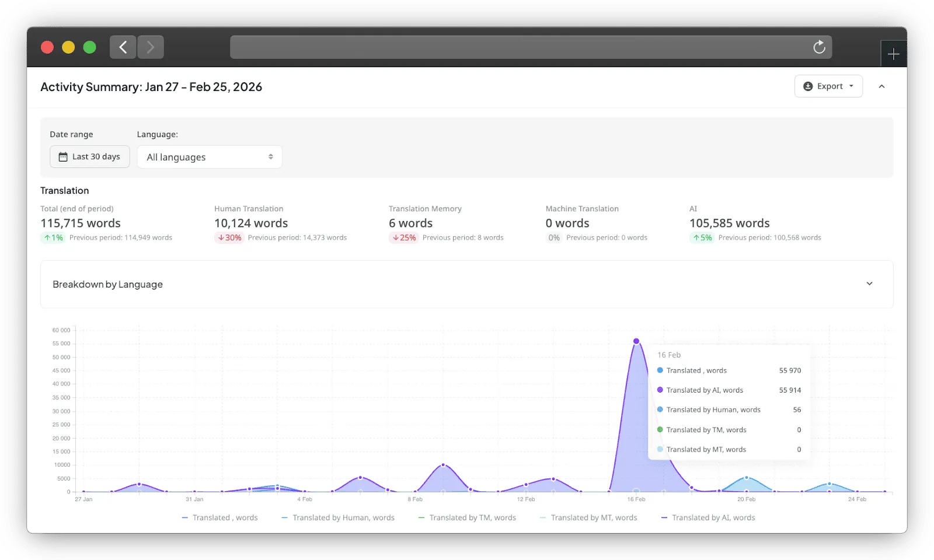Click the browser back arrow button
Image resolution: width=934 pixels, height=560 pixels.
click(123, 47)
